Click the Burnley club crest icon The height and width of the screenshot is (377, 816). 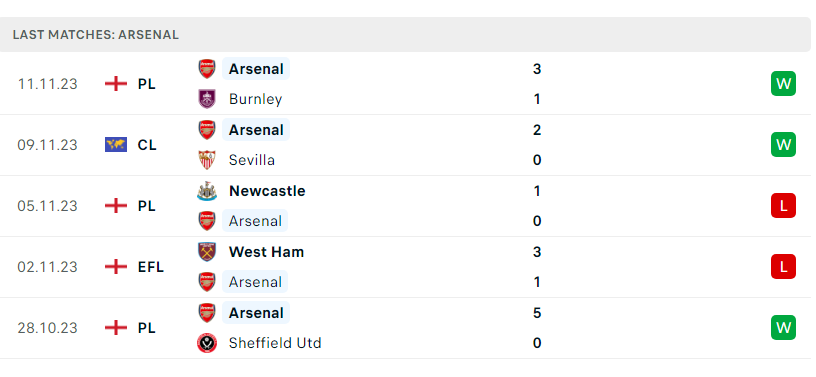point(207,99)
